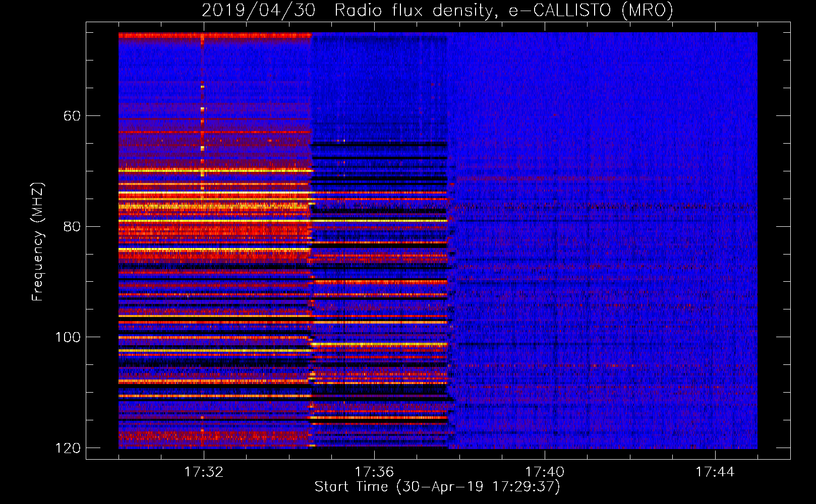Click the 'Start Time (30-Apr-19 17:29:37)' label
The width and height of the screenshot is (816, 504).
pos(437,487)
